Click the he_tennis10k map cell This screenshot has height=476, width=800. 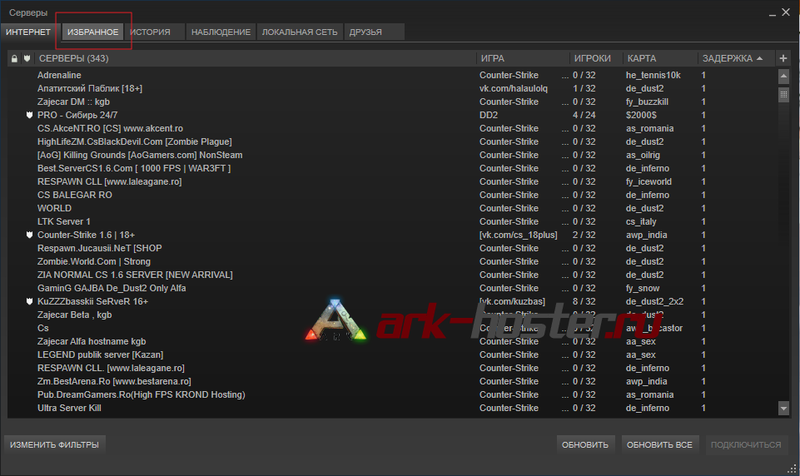point(653,75)
